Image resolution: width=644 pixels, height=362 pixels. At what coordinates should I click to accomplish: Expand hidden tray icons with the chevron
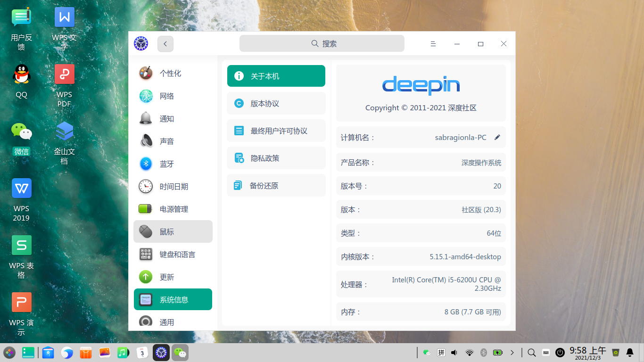pos(512,352)
